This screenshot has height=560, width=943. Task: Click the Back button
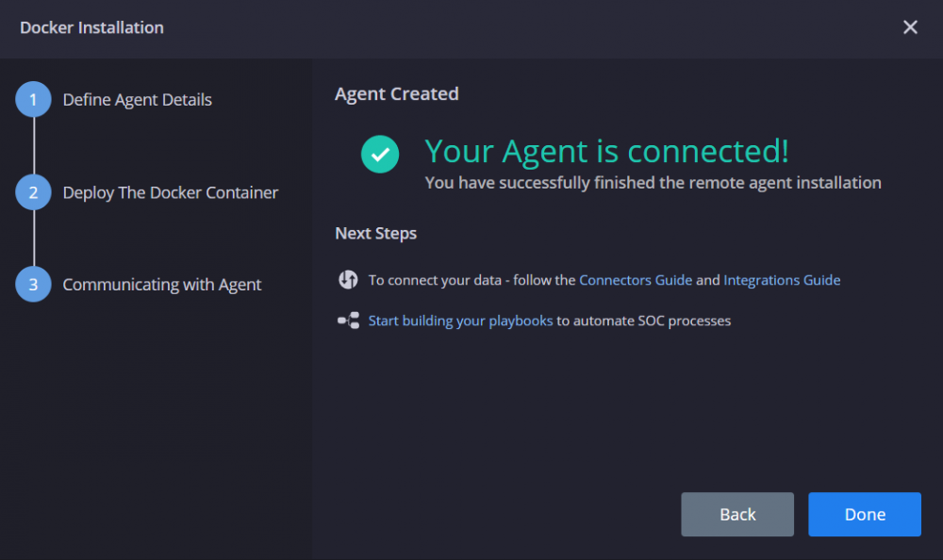737,515
